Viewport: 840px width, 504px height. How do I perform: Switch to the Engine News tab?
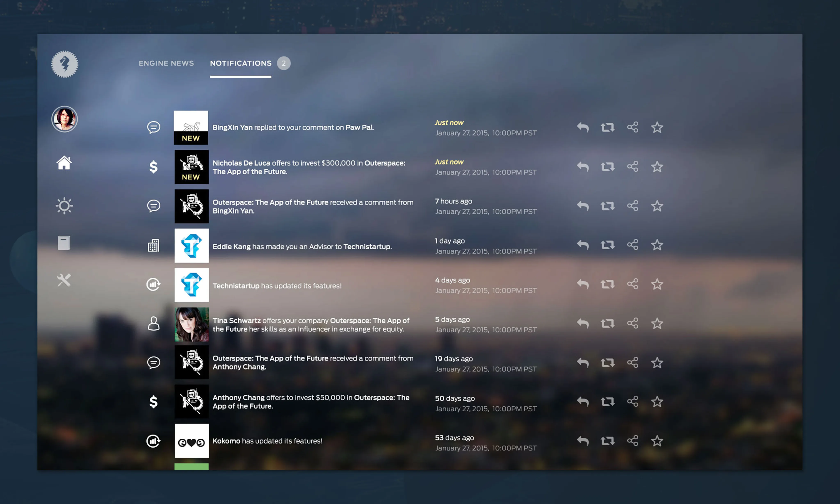[x=166, y=63]
